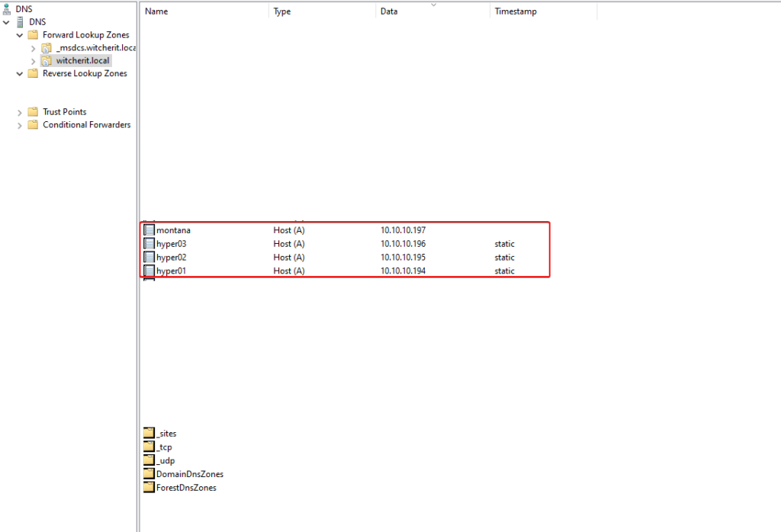Expand the Trust Points node

[x=20, y=112]
